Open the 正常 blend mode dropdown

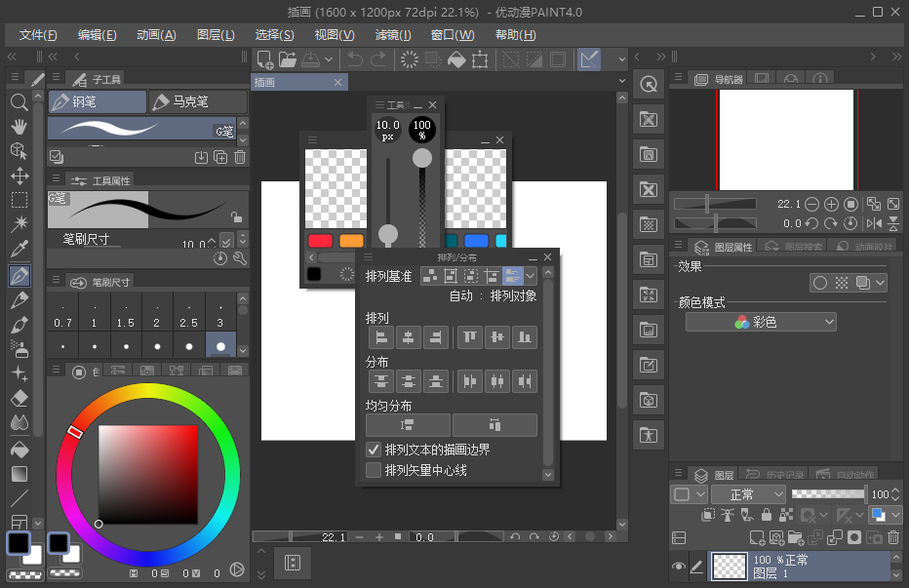click(x=748, y=494)
